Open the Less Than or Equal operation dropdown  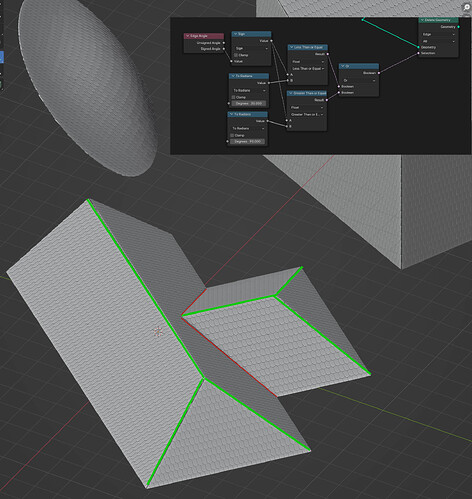click(307, 68)
